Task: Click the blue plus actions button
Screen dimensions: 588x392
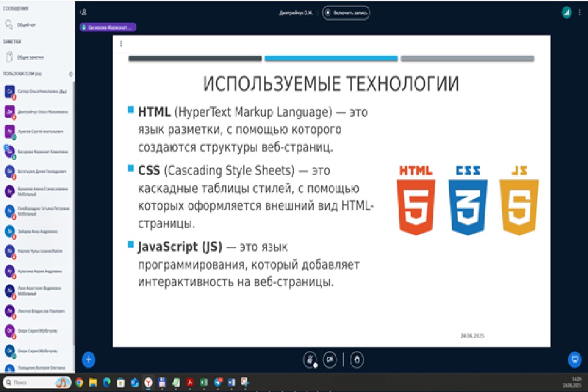Action: (88, 359)
